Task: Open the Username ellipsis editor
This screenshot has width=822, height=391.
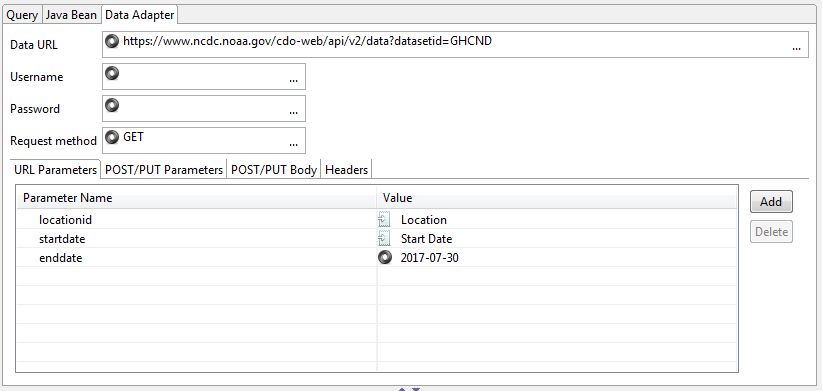Action: click(293, 81)
